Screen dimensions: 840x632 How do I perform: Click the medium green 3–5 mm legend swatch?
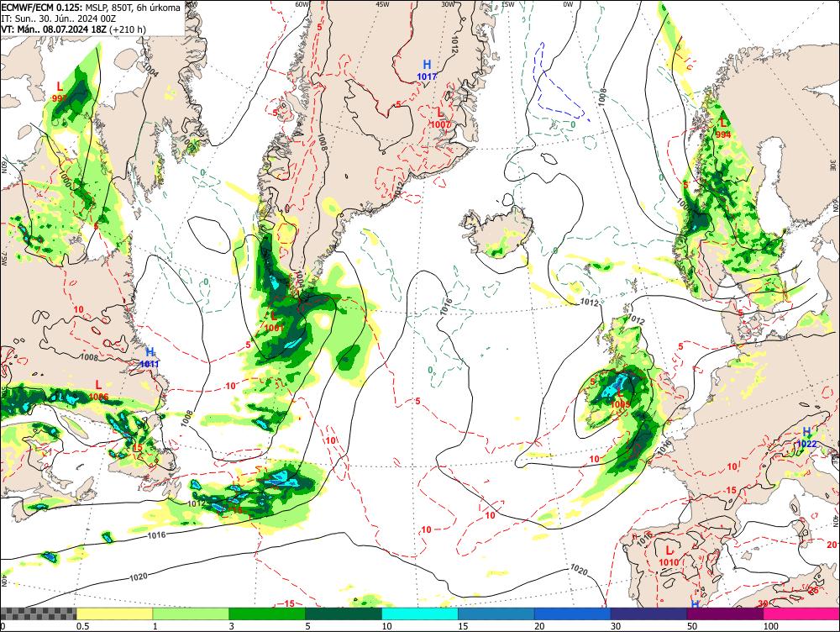267,614
